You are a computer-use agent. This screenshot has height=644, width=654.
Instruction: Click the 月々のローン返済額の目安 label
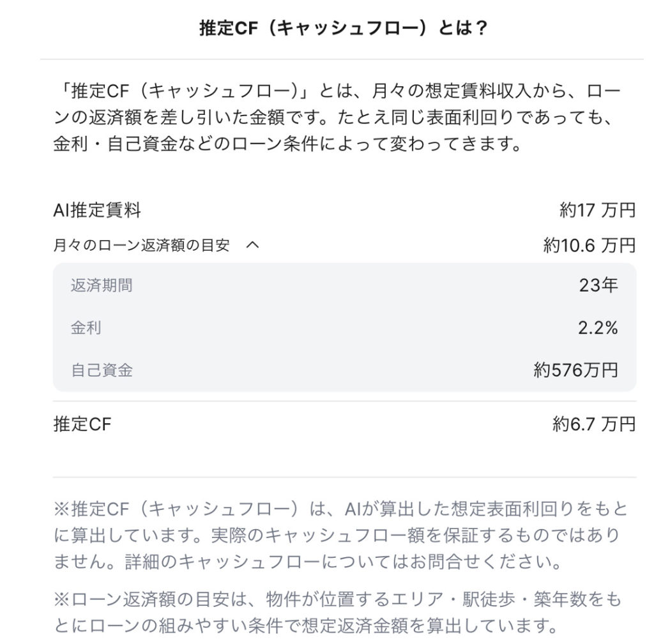click(141, 245)
